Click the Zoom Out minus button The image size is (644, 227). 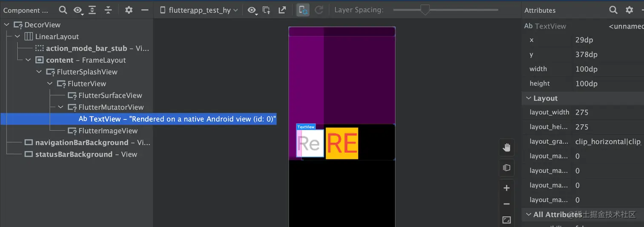click(506, 204)
